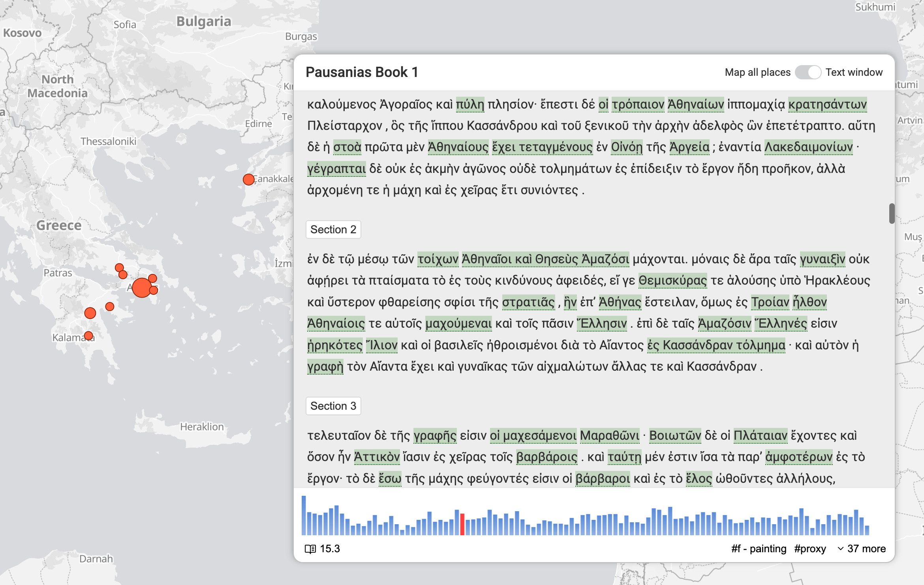
Task: Click the Section 3 button
Action: tap(333, 406)
